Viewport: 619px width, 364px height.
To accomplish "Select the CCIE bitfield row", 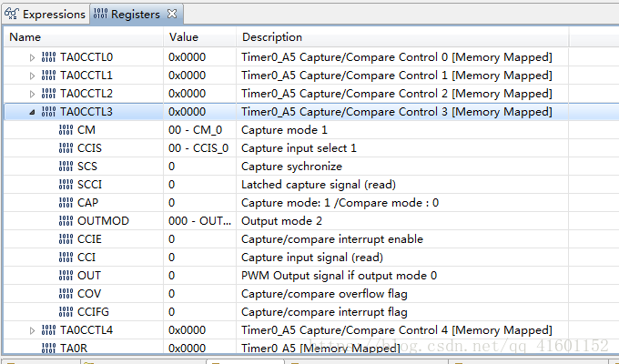I will click(88, 239).
